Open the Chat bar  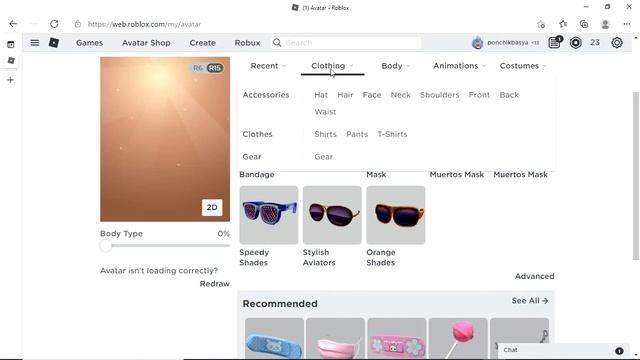(563, 351)
